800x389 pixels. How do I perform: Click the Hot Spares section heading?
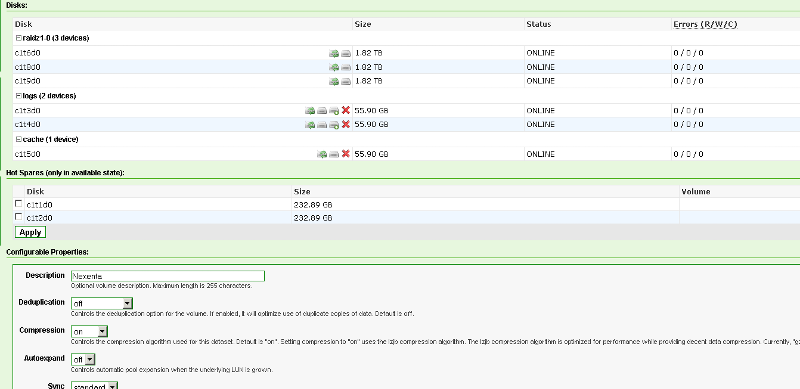65,173
